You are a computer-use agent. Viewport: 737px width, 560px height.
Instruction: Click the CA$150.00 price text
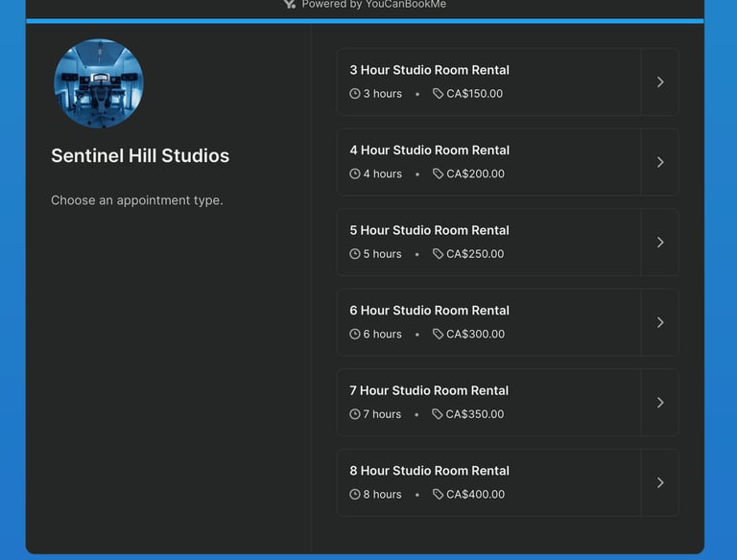tap(475, 93)
